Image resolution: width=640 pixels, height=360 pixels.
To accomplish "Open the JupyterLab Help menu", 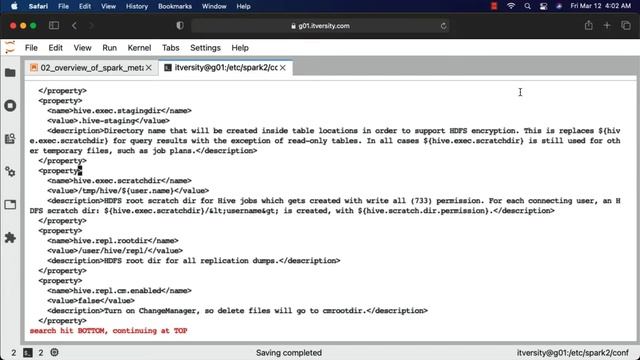I will click(240, 48).
